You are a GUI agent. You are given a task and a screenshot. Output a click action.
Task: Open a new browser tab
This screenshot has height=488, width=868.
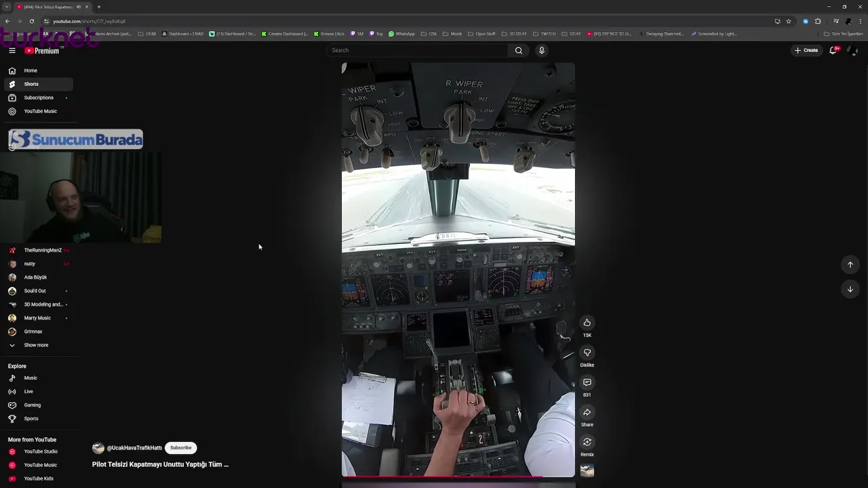(x=98, y=7)
